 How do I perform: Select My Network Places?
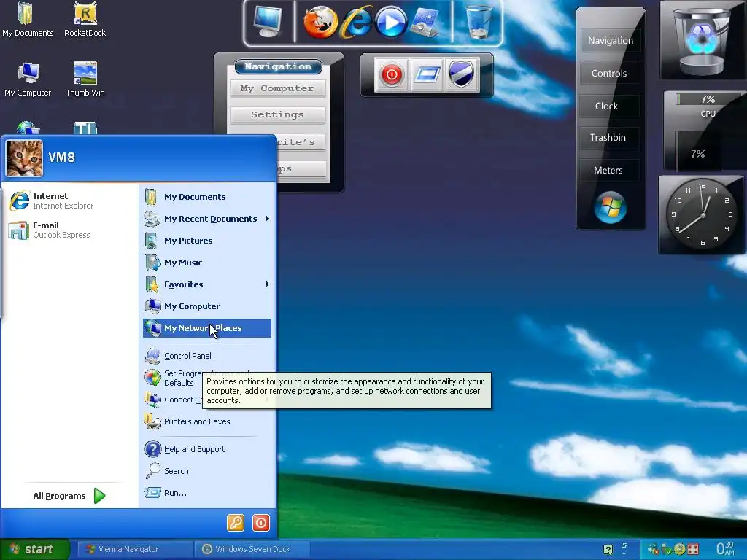[207, 328]
